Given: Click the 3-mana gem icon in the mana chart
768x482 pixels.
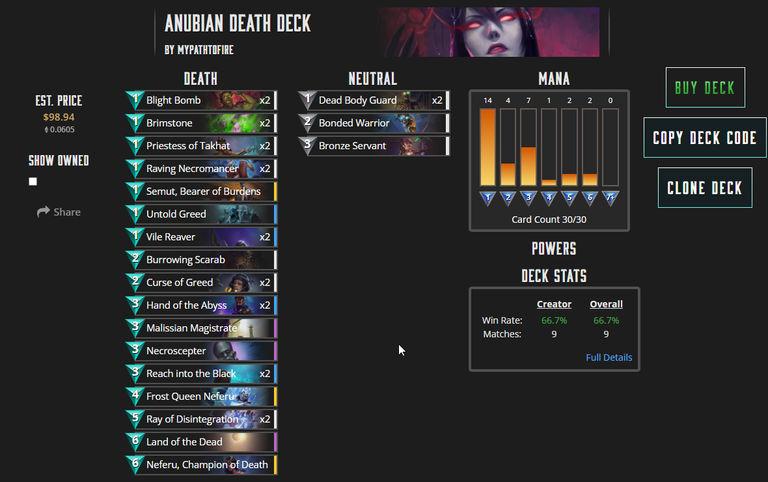Looking at the screenshot, I should click(528, 198).
